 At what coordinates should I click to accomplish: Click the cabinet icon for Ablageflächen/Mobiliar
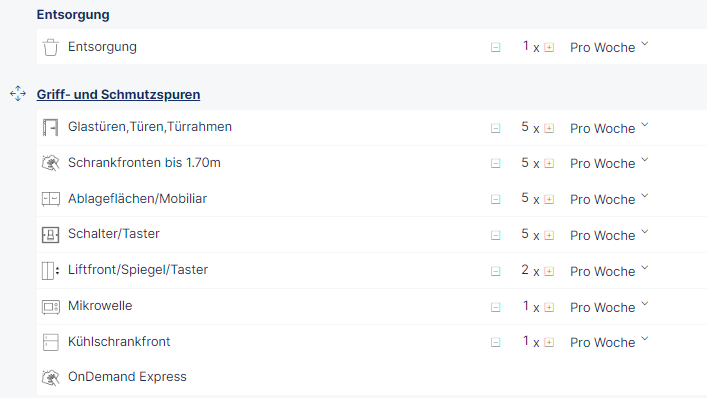(x=50, y=199)
